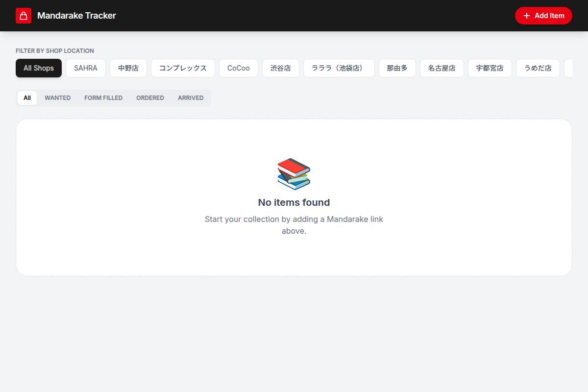The width and height of the screenshot is (588, 392).
Task: Choose the コンプレックス shop filter
Action: (x=183, y=68)
